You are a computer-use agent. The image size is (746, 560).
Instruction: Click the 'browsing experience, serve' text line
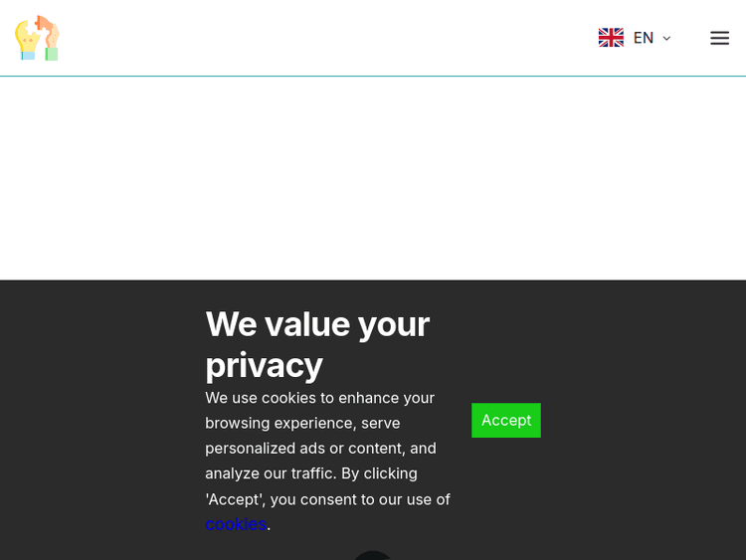point(302,423)
